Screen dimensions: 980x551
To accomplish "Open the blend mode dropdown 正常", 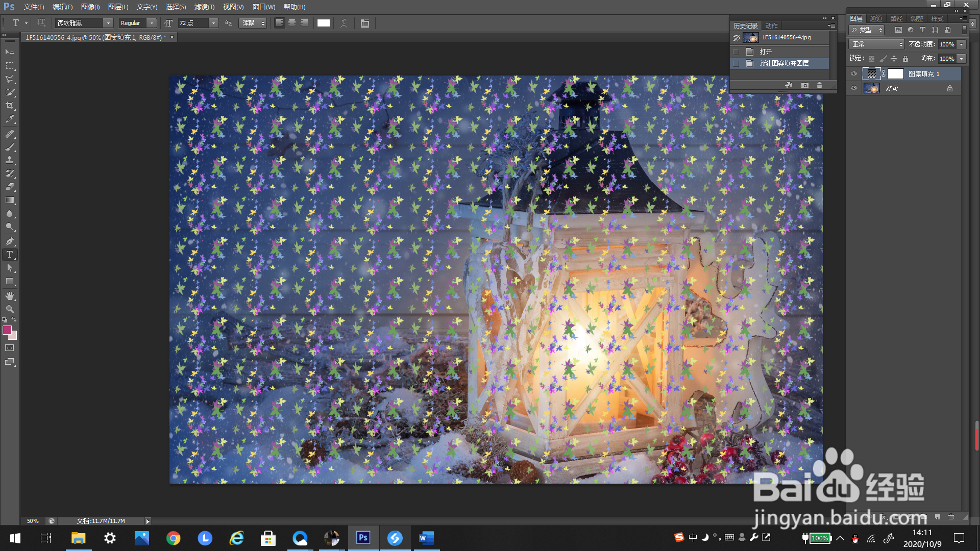I will [876, 44].
